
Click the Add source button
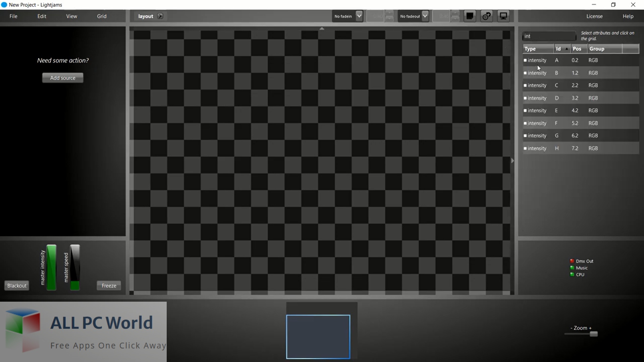point(62,77)
